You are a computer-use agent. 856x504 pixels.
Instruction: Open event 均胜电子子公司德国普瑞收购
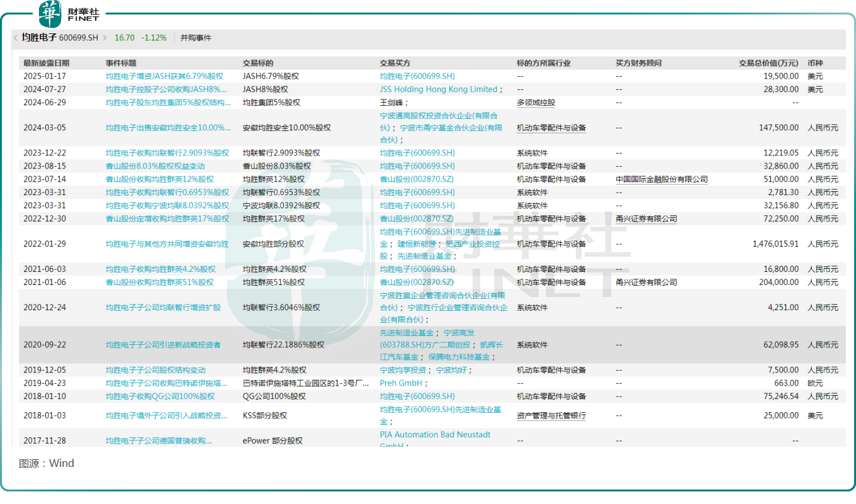(159, 441)
